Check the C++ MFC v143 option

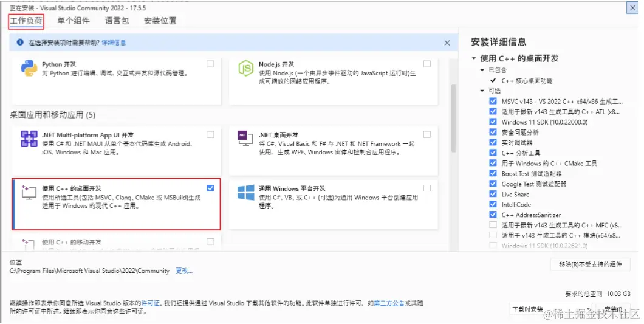(493, 225)
